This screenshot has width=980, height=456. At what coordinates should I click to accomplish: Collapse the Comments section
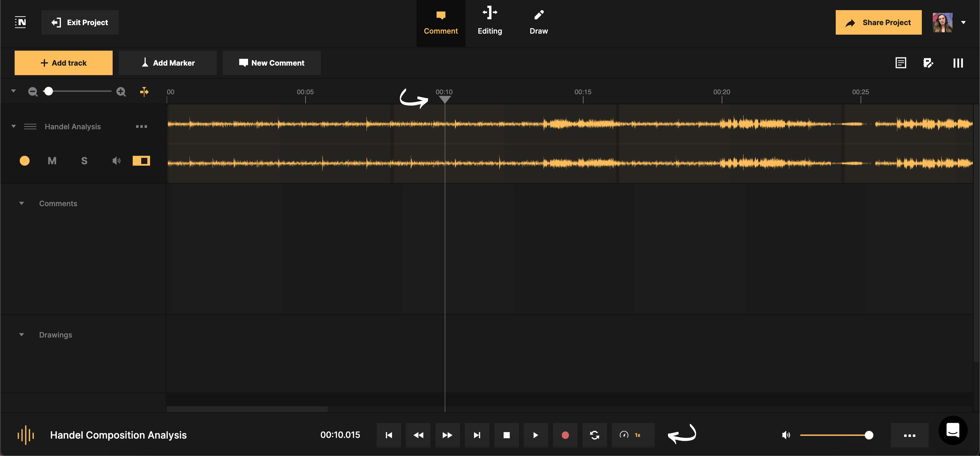[x=21, y=203]
